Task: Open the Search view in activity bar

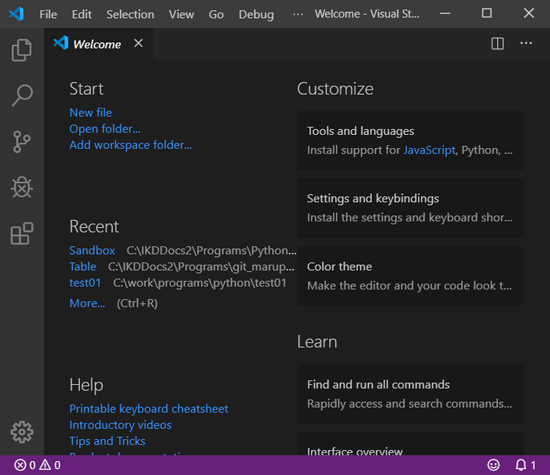Action: 22,95
